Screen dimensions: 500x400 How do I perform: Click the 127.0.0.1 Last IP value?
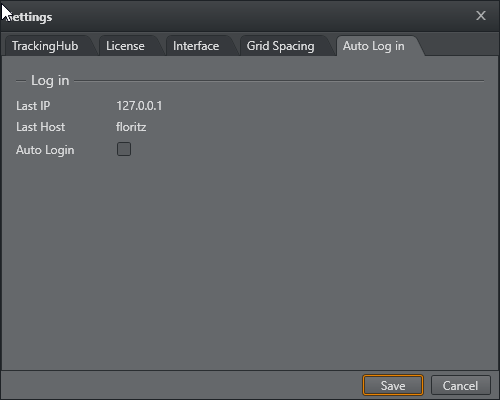[x=139, y=106]
